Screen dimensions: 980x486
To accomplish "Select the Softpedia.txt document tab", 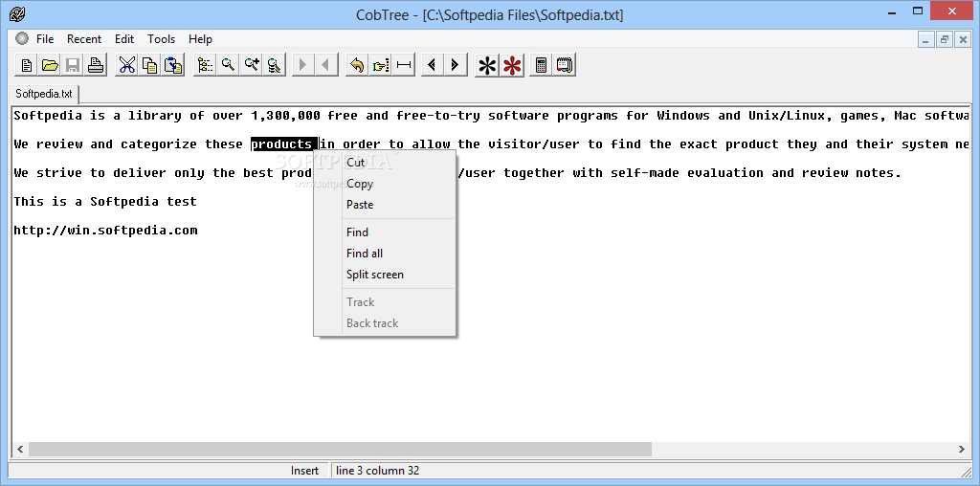I will coord(44,94).
